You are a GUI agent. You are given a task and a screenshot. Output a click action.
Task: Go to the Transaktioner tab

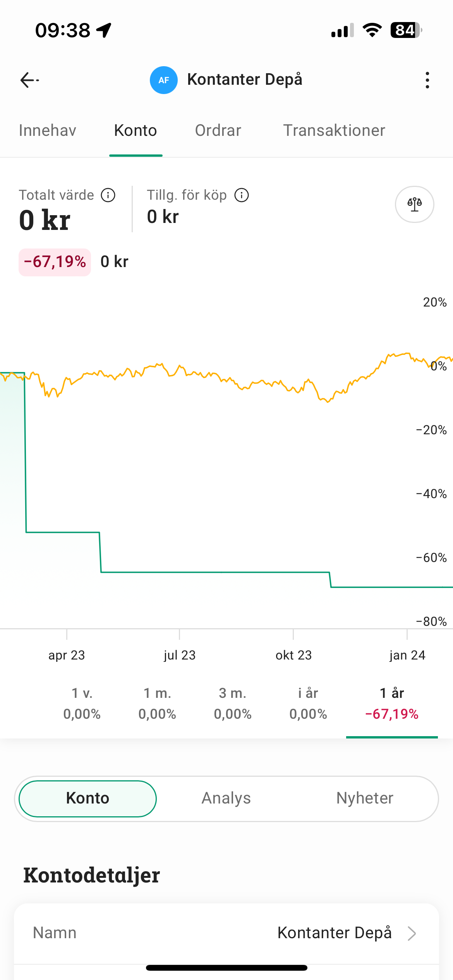[x=334, y=130]
